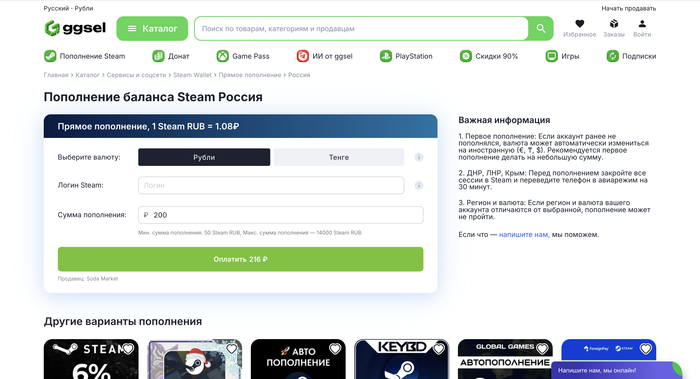
Task: Open the Santa-hat Steam offer card
Action: pos(195,359)
